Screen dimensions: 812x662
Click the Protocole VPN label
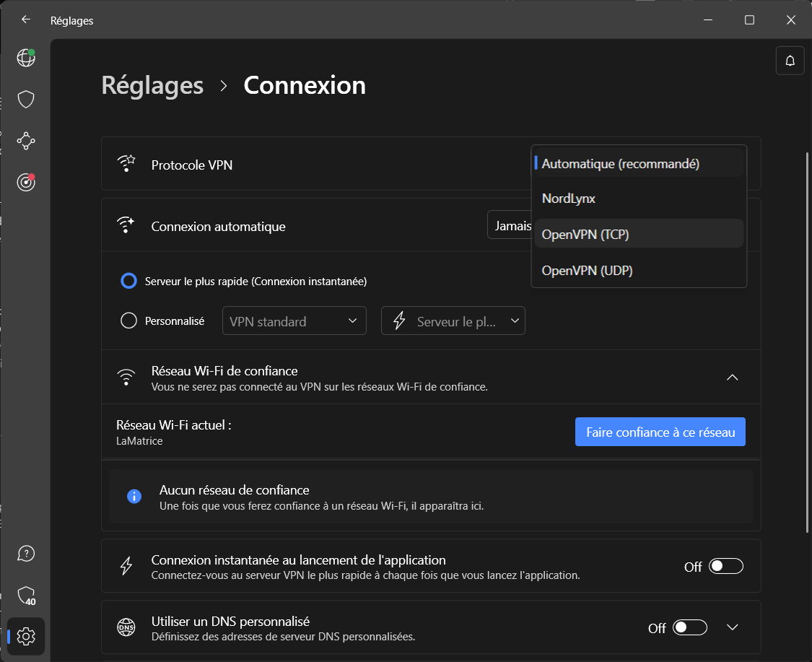pyautogui.click(x=191, y=165)
